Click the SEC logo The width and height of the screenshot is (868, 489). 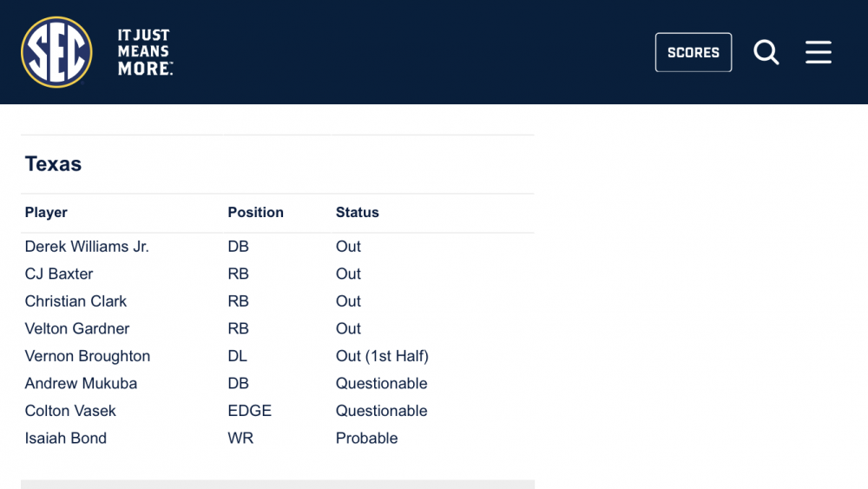(56, 52)
